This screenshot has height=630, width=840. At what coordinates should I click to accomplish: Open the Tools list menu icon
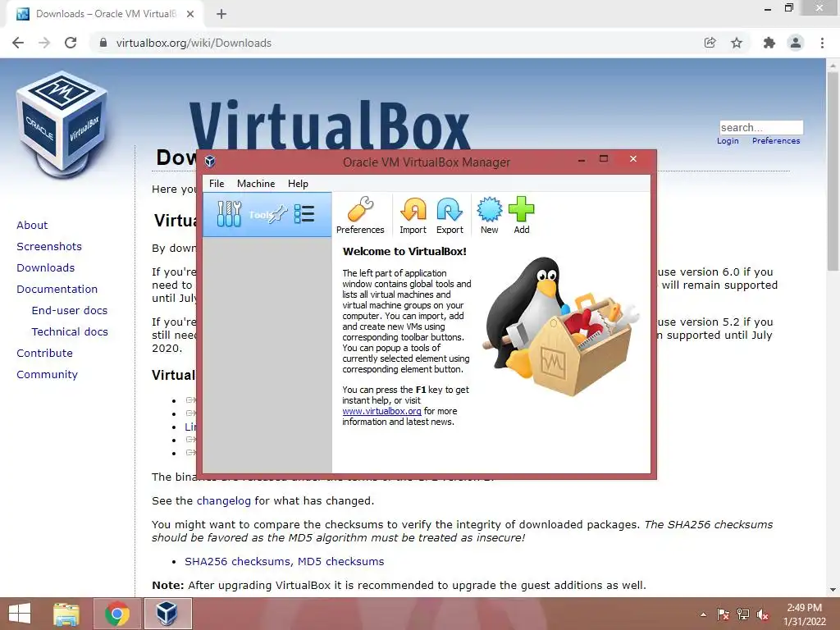[304, 214]
